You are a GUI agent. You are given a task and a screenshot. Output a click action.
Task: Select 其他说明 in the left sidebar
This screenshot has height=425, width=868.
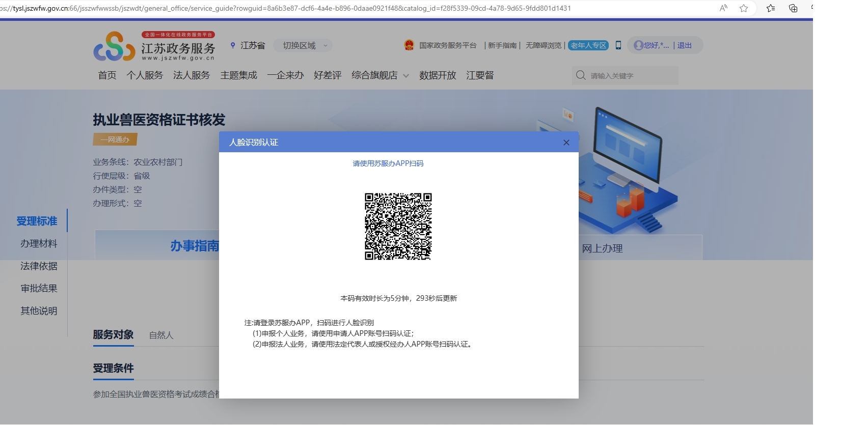39,310
